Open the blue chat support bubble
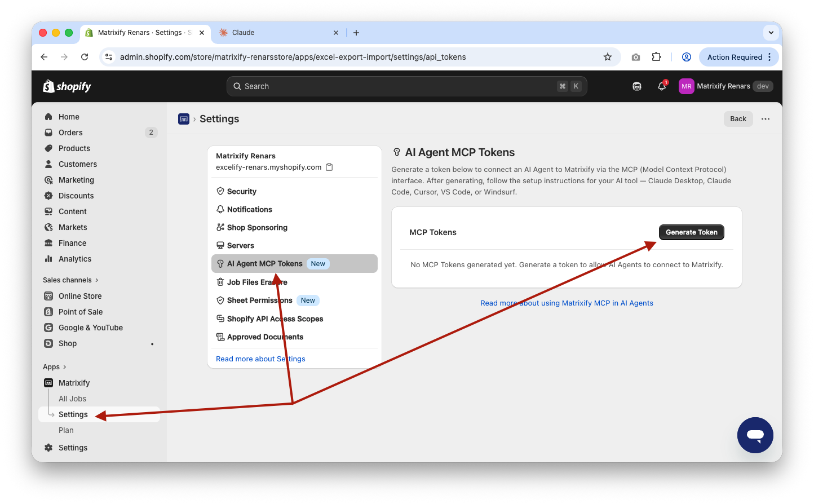Image resolution: width=814 pixels, height=504 pixels. point(755,435)
